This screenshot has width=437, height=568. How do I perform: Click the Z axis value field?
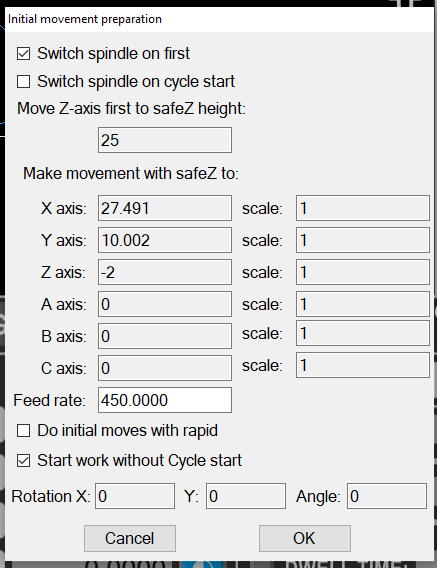click(165, 272)
